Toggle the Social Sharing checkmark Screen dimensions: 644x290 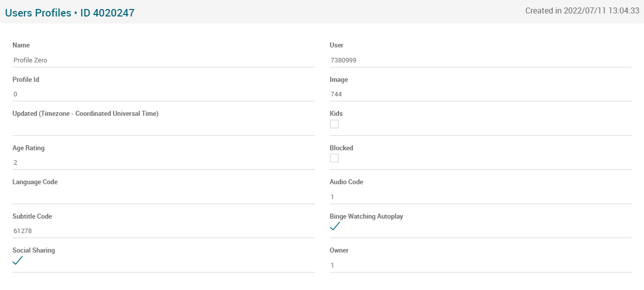(17, 261)
